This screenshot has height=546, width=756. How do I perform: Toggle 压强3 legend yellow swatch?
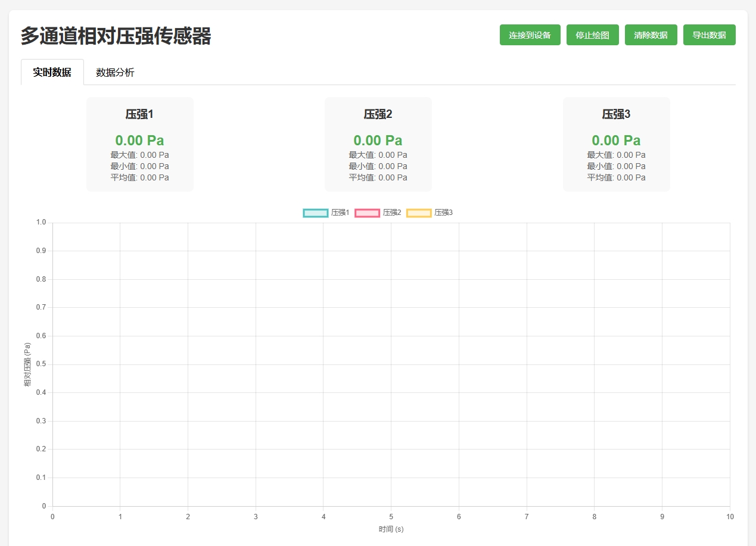419,213
